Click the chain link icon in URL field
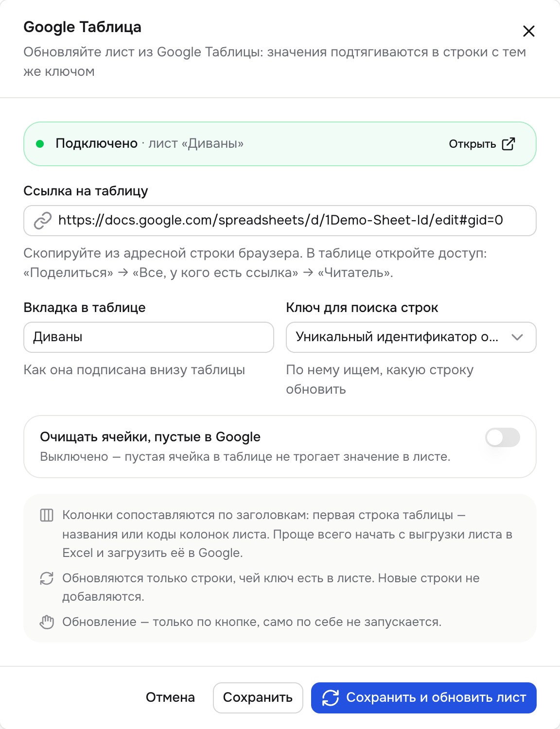Image resolution: width=560 pixels, height=729 pixels. (43, 221)
